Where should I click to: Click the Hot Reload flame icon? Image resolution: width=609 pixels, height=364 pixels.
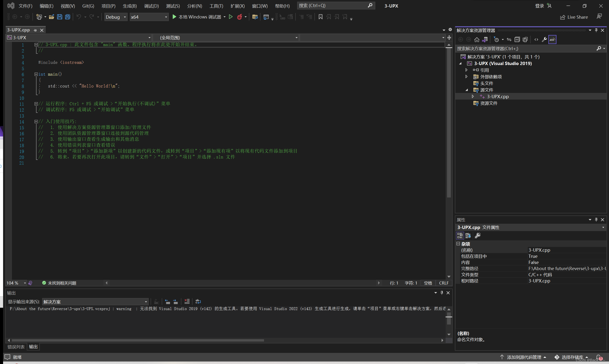240,17
